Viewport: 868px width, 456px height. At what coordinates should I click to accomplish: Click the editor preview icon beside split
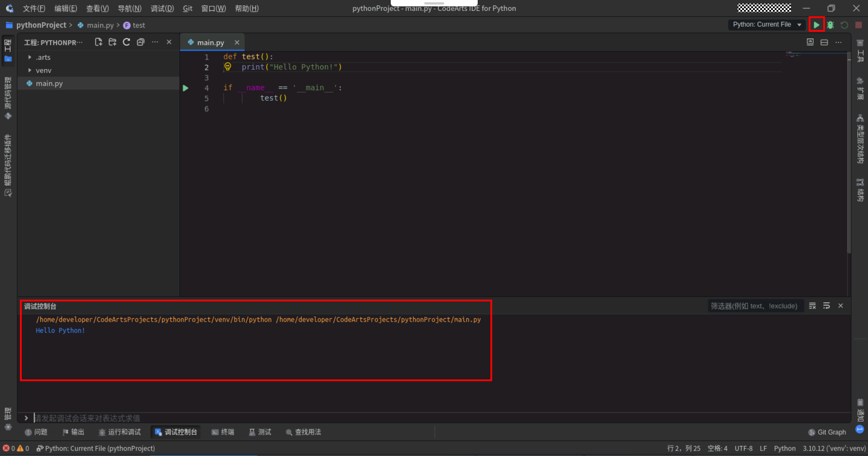810,42
